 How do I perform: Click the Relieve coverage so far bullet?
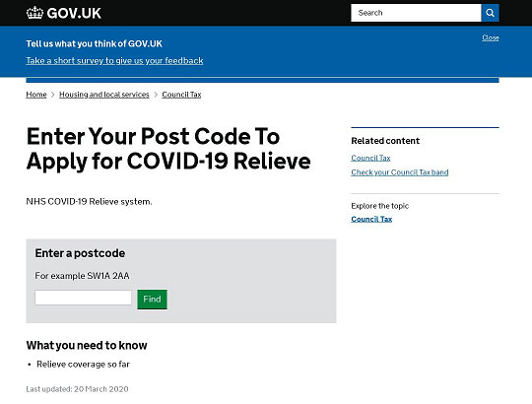(83, 365)
